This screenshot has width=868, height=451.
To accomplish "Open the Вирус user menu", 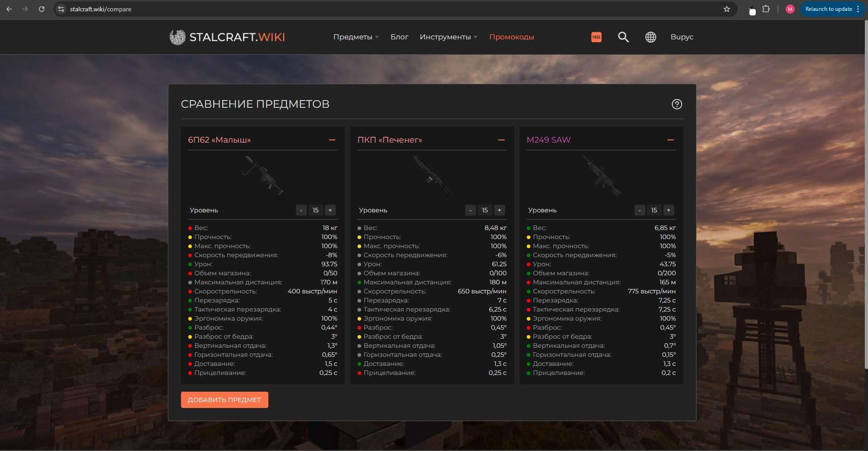I will coord(682,37).
